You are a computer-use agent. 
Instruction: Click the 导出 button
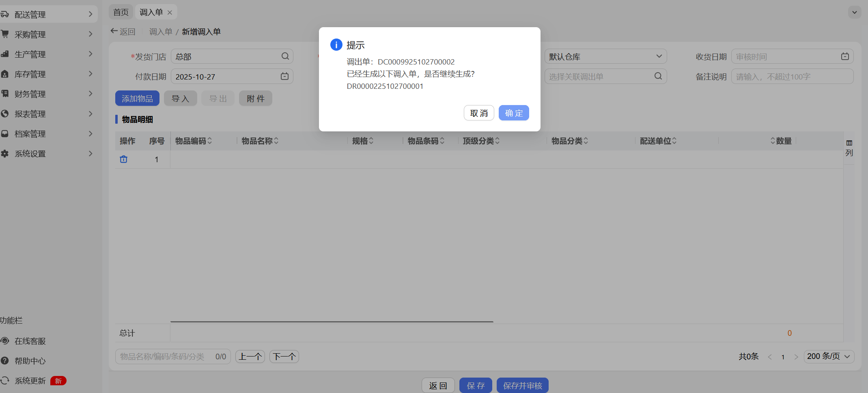pos(218,98)
